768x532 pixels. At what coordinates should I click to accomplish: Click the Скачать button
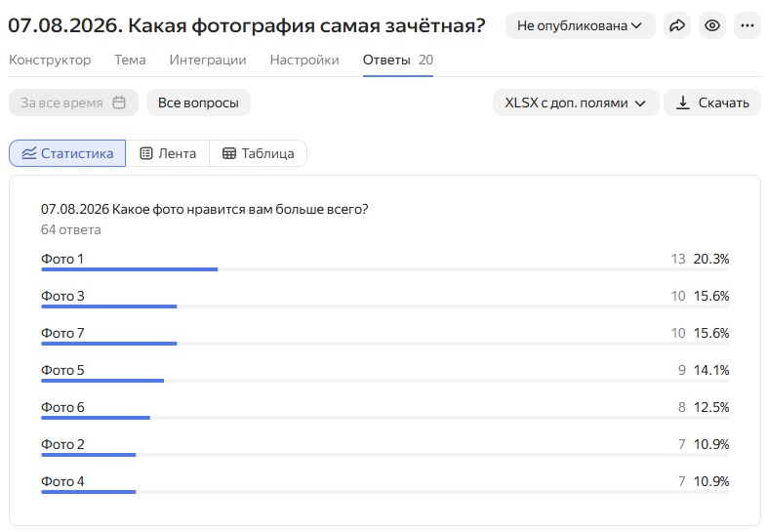712,102
